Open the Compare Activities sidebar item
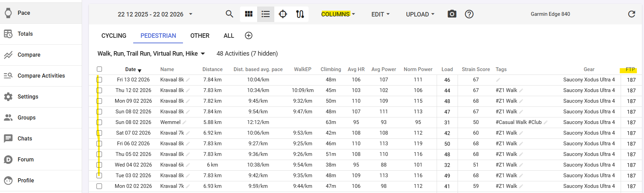The height and width of the screenshot is (193, 644). (x=41, y=76)
